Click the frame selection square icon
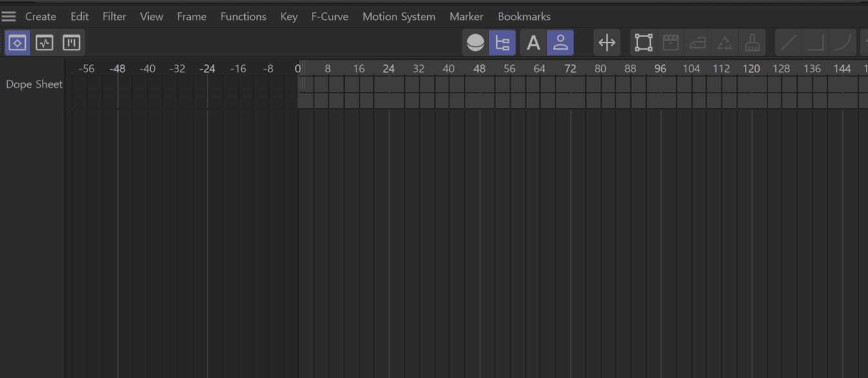Screen dimensions: 868x378 643,43
